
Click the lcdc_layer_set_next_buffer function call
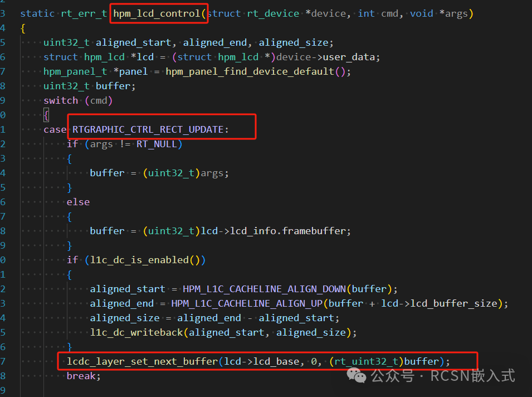[x=142, y=361]
